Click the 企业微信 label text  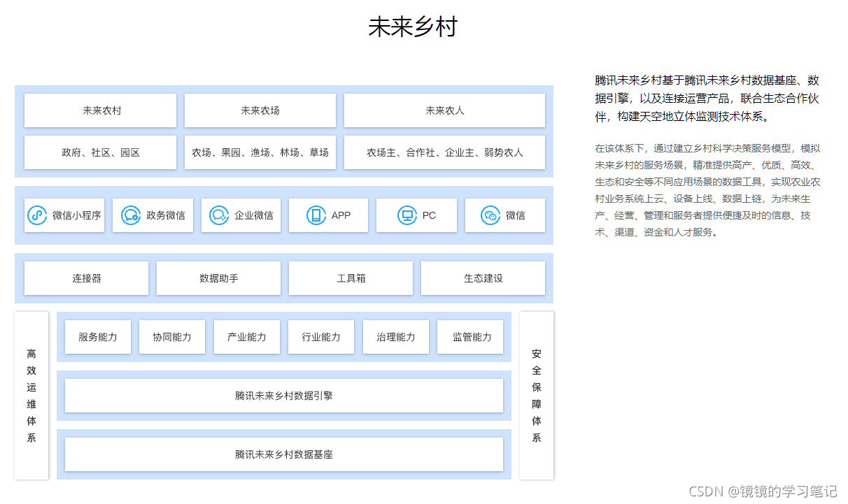click(x=254, y=215)
